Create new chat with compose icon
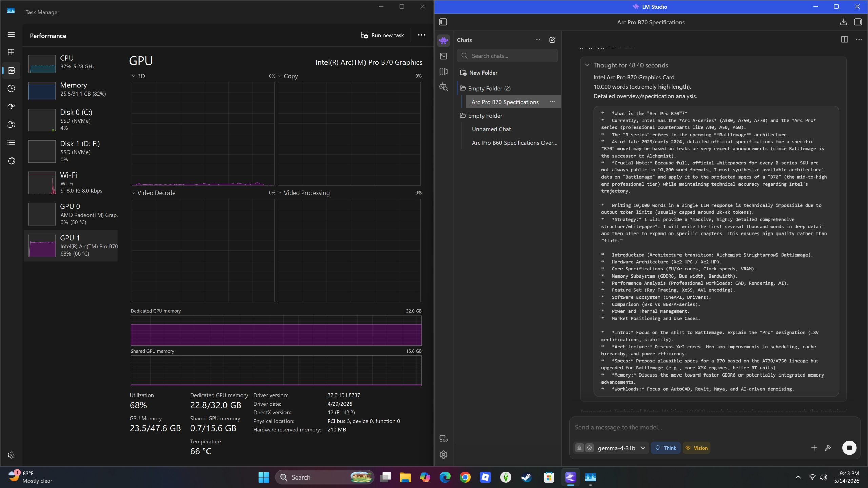This screenshot has height=488, width=868. coord(552,40)
